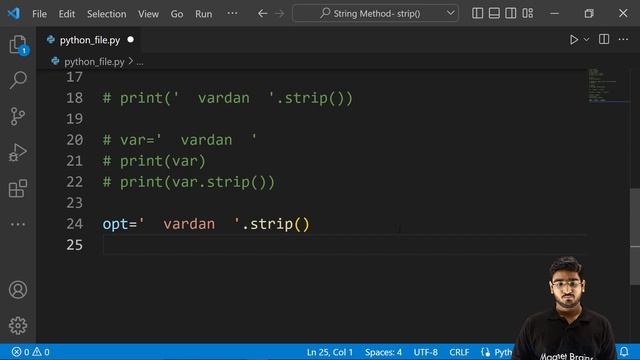
Task: Go forward in navigation history
Action: pyautogui.click(x=280, y=13)
